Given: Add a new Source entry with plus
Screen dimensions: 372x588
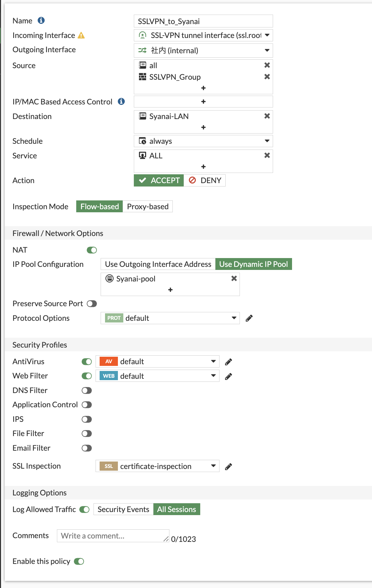Looking at the screenshot, I should coord(203,88).
